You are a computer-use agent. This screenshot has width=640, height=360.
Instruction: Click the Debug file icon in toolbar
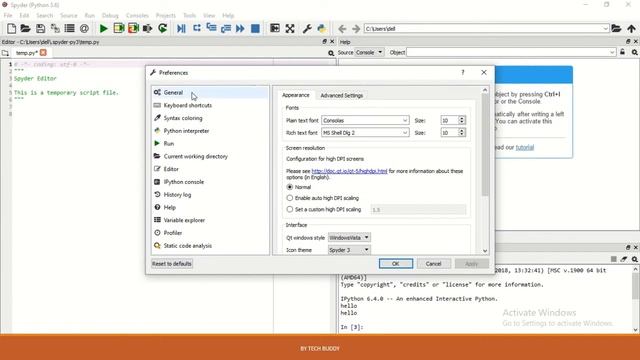point(181,28)
